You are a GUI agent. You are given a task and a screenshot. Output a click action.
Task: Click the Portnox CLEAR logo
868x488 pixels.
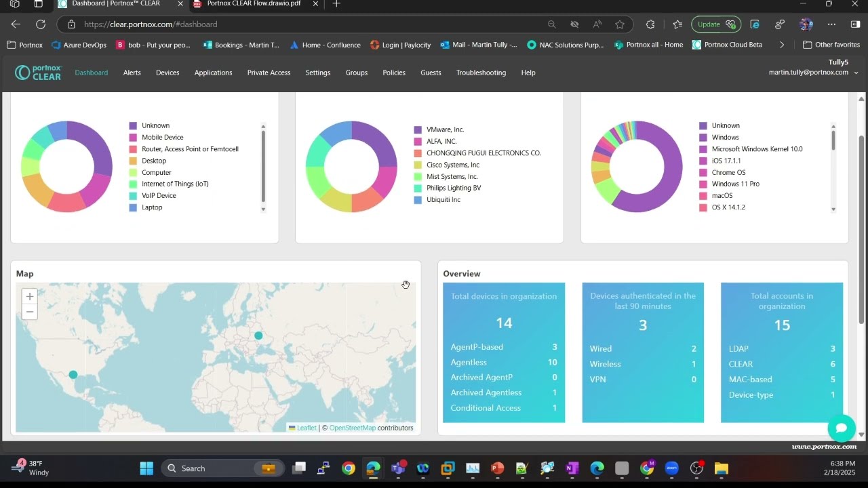click(x=38, y=73)
